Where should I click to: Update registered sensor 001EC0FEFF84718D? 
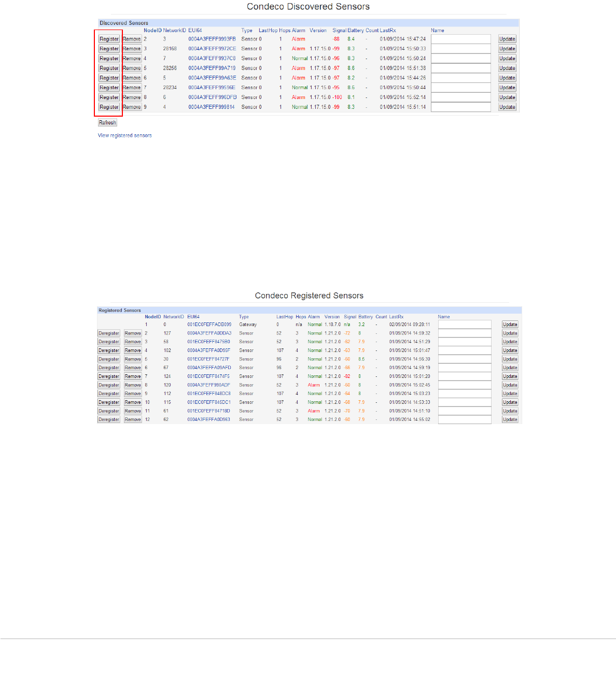point(510,411)
